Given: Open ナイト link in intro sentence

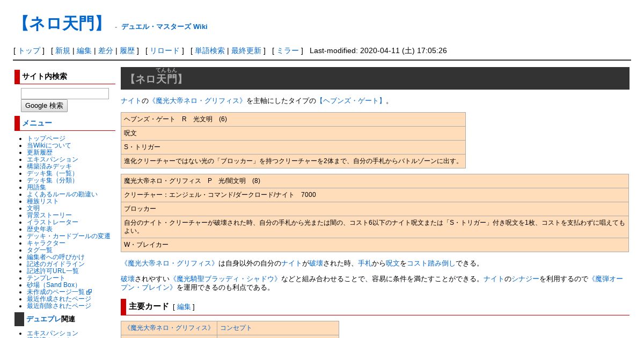Looking at the screenshot, I should coord(131,101).
